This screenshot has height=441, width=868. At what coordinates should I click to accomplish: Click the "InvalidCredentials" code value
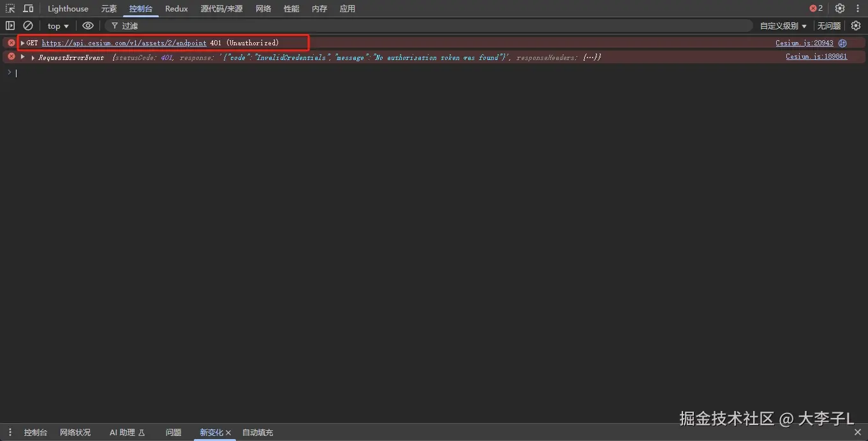(x=292, y=57)
